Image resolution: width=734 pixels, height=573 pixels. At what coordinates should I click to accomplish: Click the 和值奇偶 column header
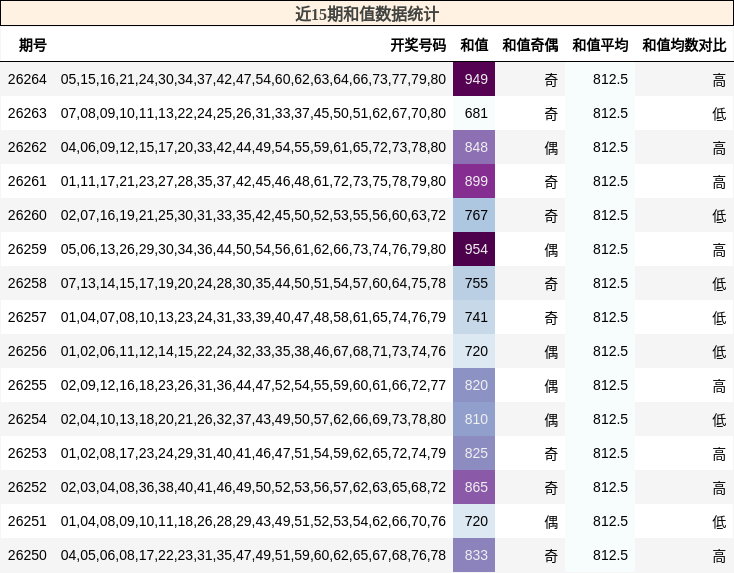(530, 45)
